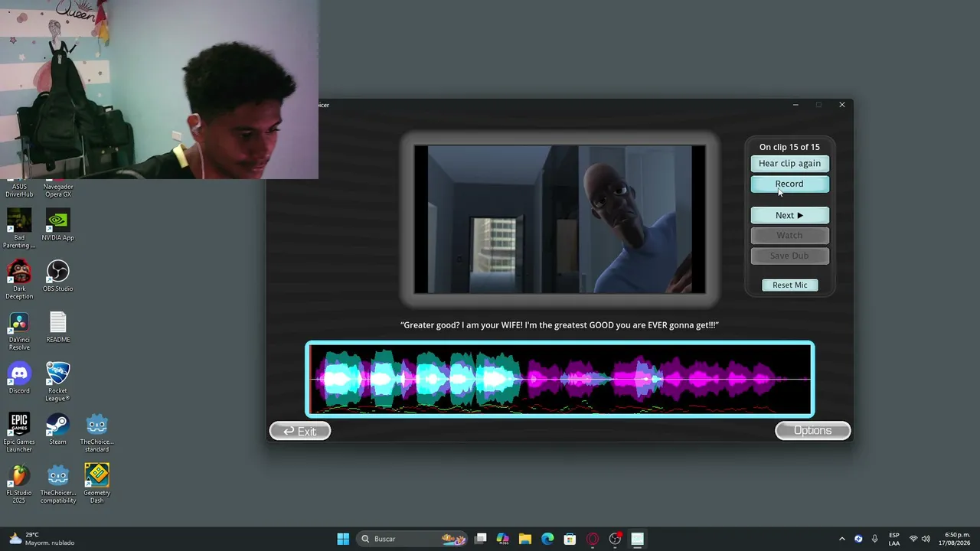The height and width of the screenshot is (551, 980).
Task: Open the Options menu
Action: (x=812, y=430)
